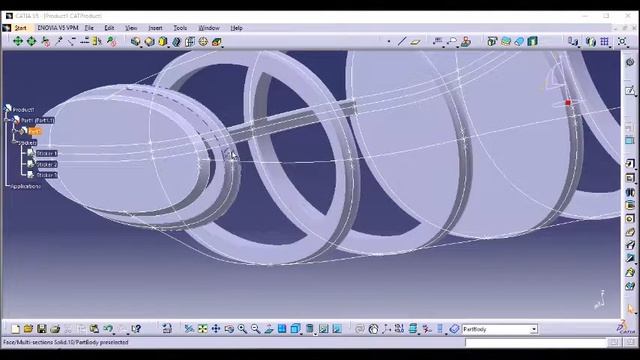The width and height of the screenshot is (640, 360).
Task: Click the green layered surface icon
Action: [506, 41]
